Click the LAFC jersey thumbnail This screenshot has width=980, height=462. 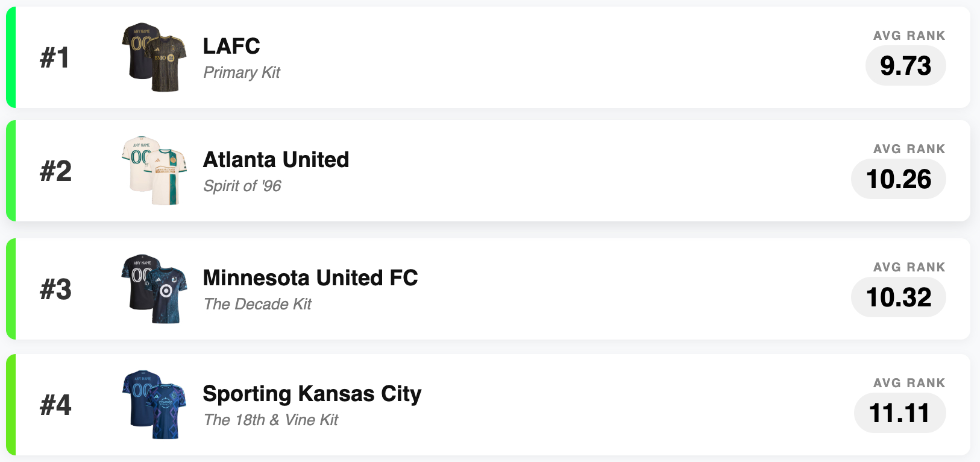154,57
